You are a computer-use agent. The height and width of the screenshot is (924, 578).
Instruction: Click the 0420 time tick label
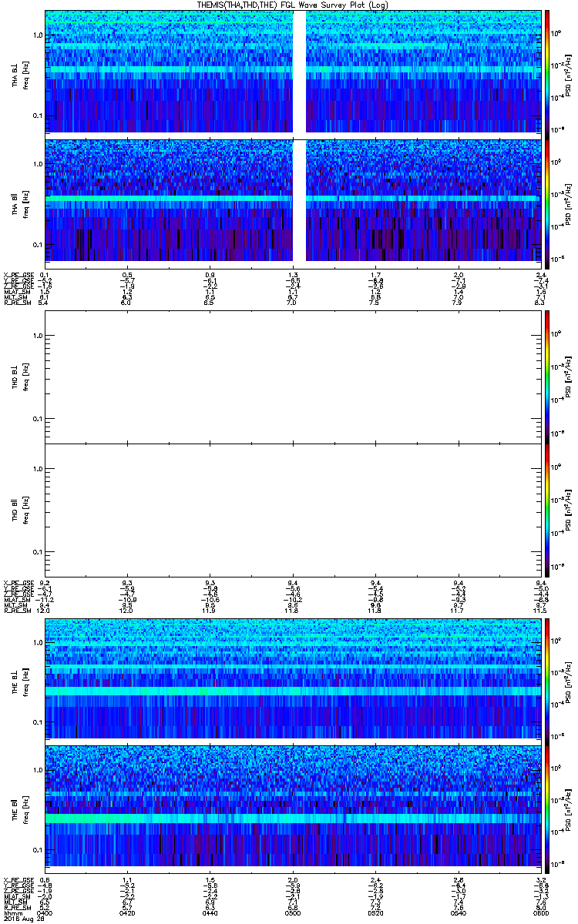[x=128, y=912]
